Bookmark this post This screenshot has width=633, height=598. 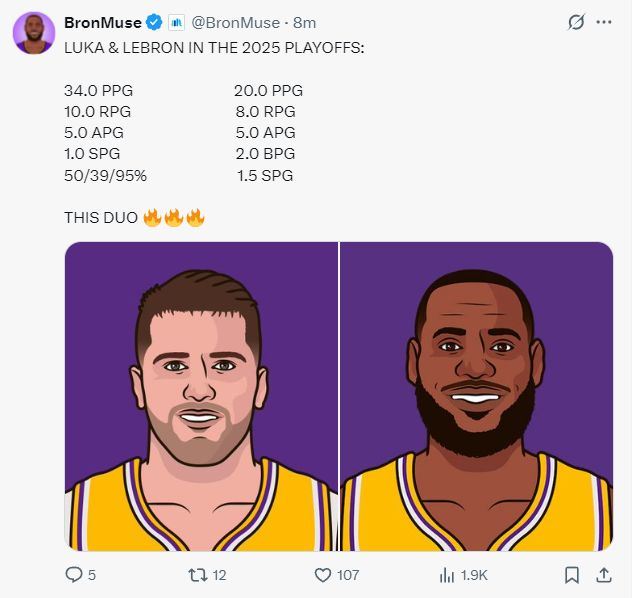coord(571,575)
